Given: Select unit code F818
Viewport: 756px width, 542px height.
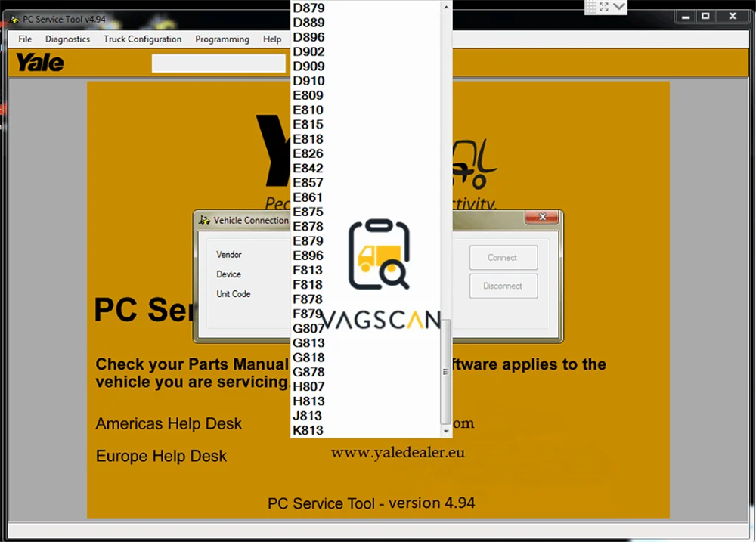Looking at the screenshot, I should point(365,284).
